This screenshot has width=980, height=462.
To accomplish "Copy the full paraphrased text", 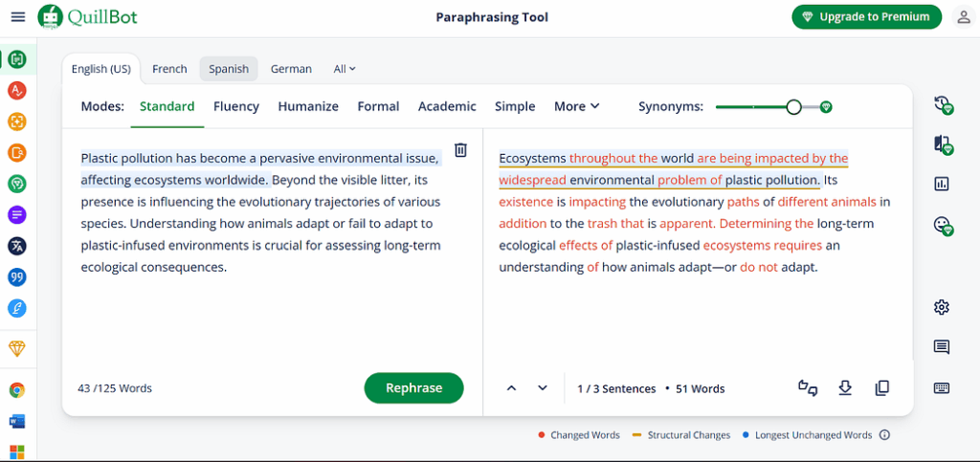I will click(881, 388).
